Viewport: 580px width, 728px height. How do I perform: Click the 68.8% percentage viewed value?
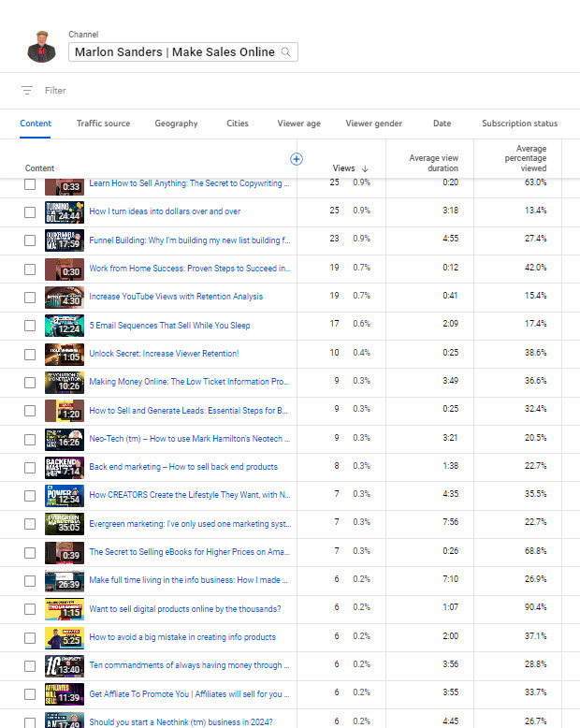[x=535, y=551]
